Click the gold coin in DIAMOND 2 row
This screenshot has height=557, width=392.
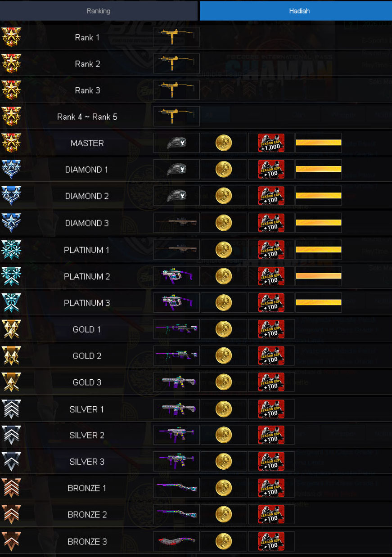pos(224,196)
